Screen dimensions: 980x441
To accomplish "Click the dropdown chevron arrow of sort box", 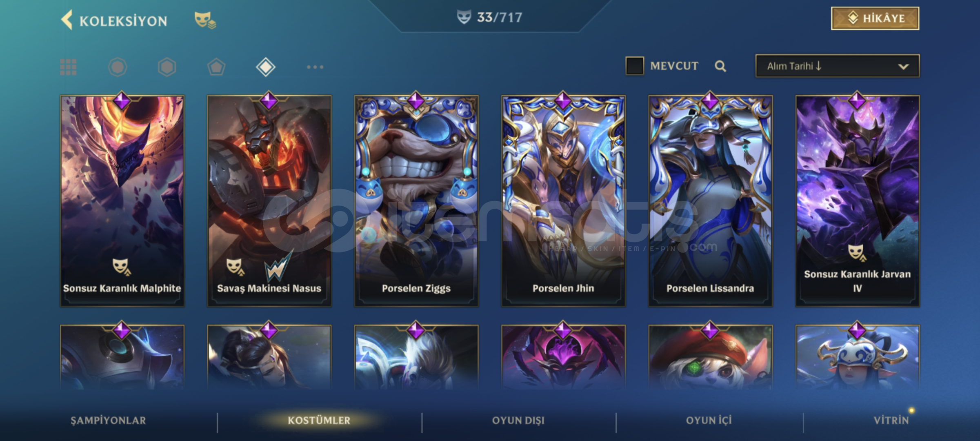I will pyautogui.click(x=903, y=67).
